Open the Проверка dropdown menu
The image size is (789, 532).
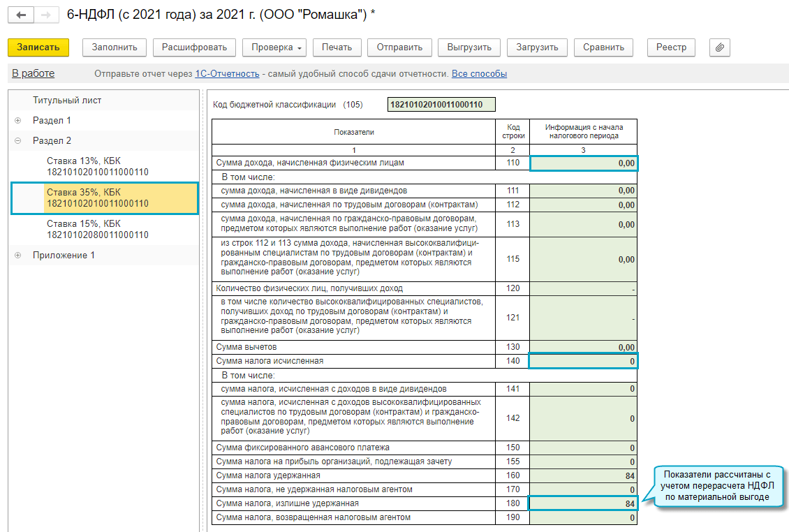click(274, 47)
